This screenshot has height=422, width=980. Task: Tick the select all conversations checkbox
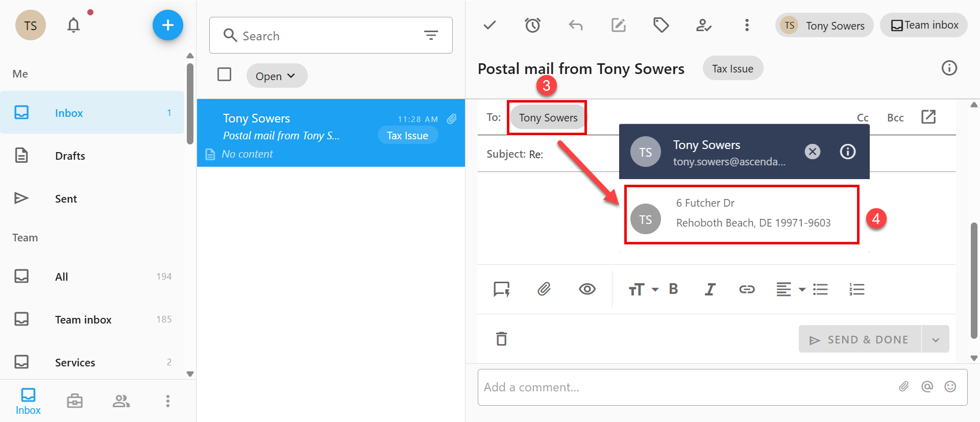(x=224, y=75)
